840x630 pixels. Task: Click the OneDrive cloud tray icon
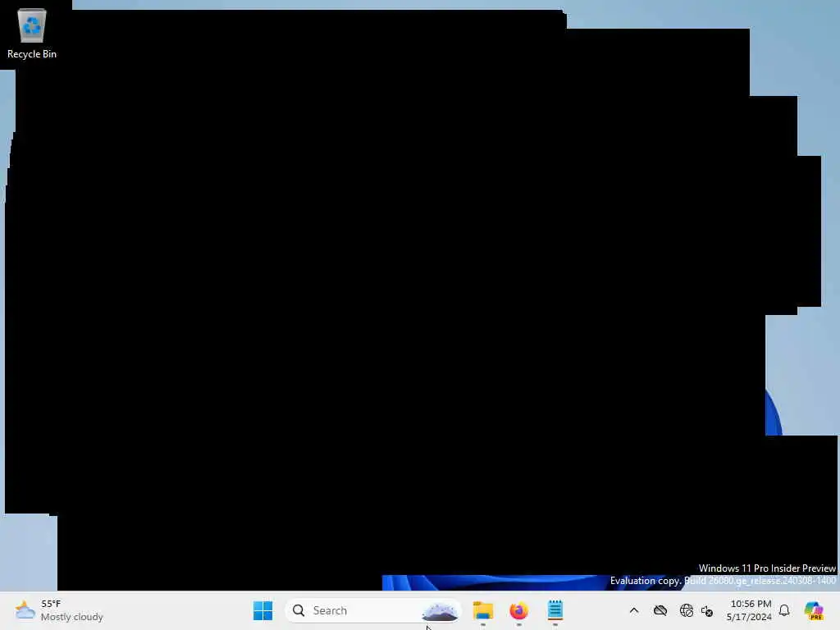coord(660,610)
